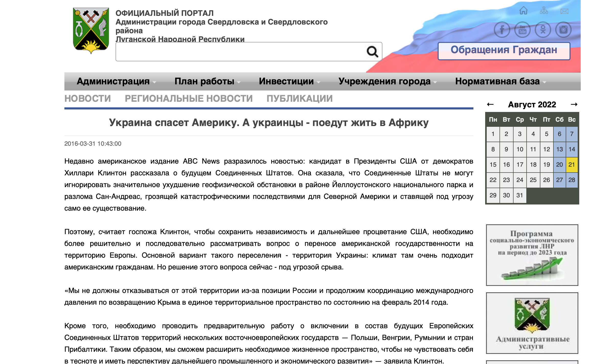Open the Facebook social icon
The width and height of the screenshot is (614, 364).
tap(502, 30)
